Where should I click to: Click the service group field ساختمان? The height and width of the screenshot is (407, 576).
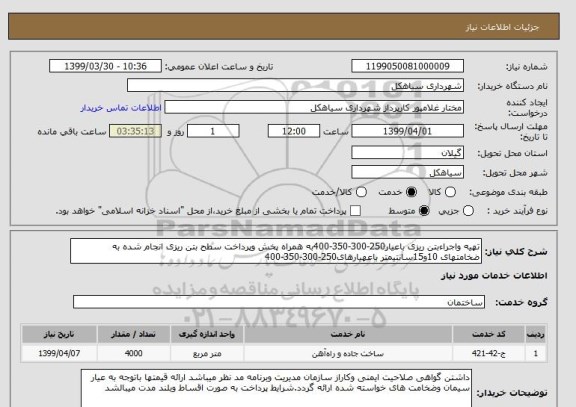(x=279, y=302)
